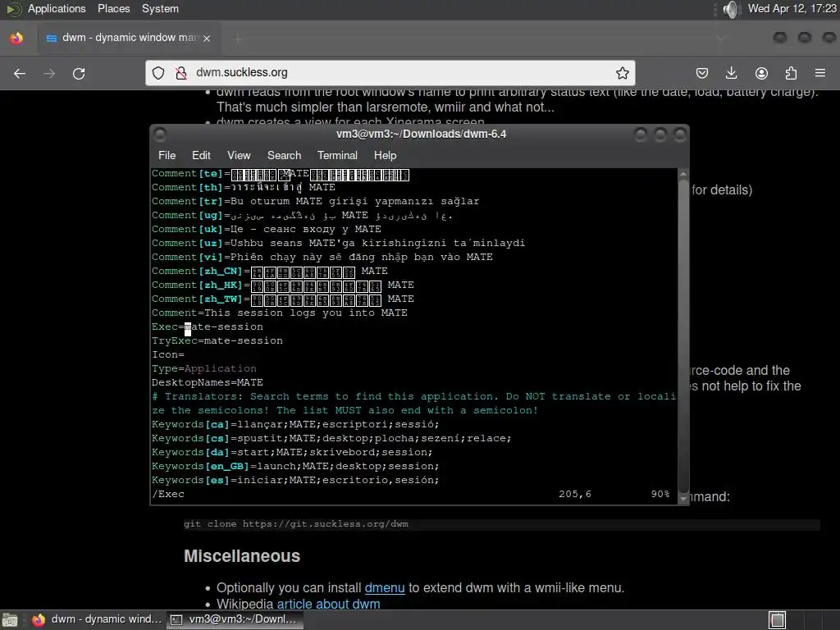The image size is (840, 630).
Task: Click the terminal scrollbar up arrow
Action: tap(682, 174)
